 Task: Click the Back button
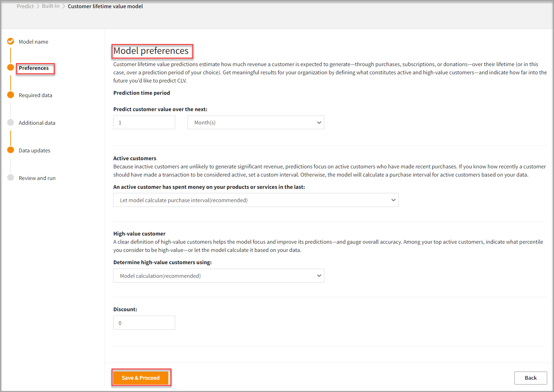pyautogui.click(x=530, y=378)
